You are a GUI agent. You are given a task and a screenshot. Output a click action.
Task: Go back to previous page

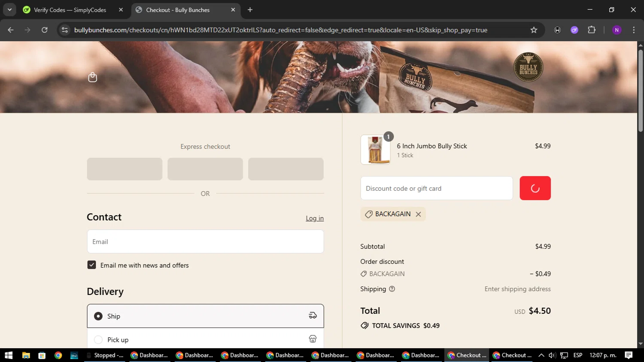point(11,30)
